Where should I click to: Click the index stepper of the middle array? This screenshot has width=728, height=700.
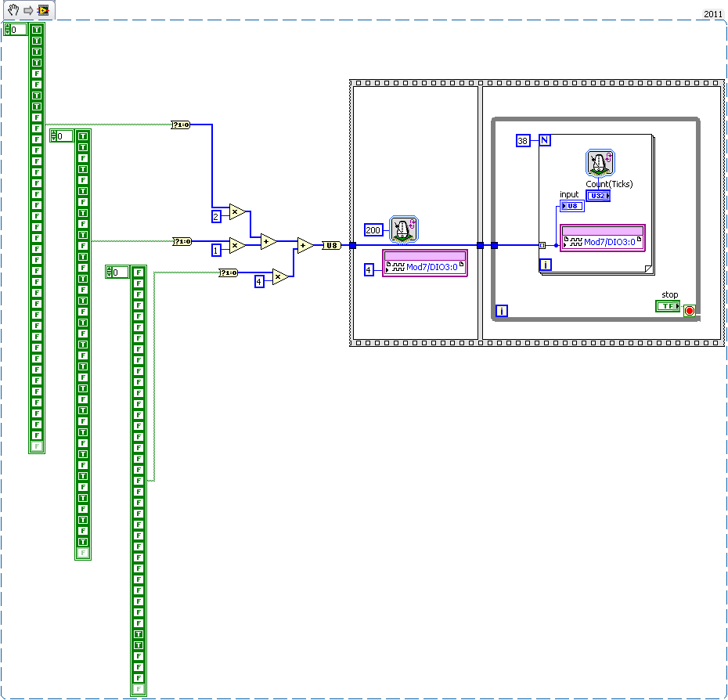(54, 136)
